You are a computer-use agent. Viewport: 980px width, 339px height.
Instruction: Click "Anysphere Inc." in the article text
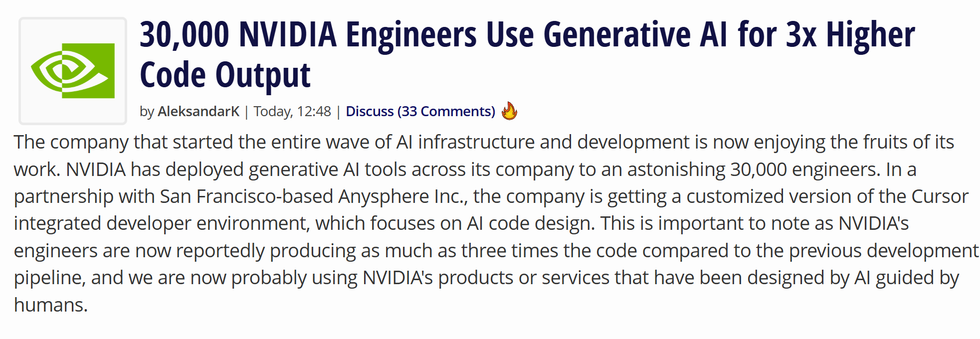(x=402, y=196)
